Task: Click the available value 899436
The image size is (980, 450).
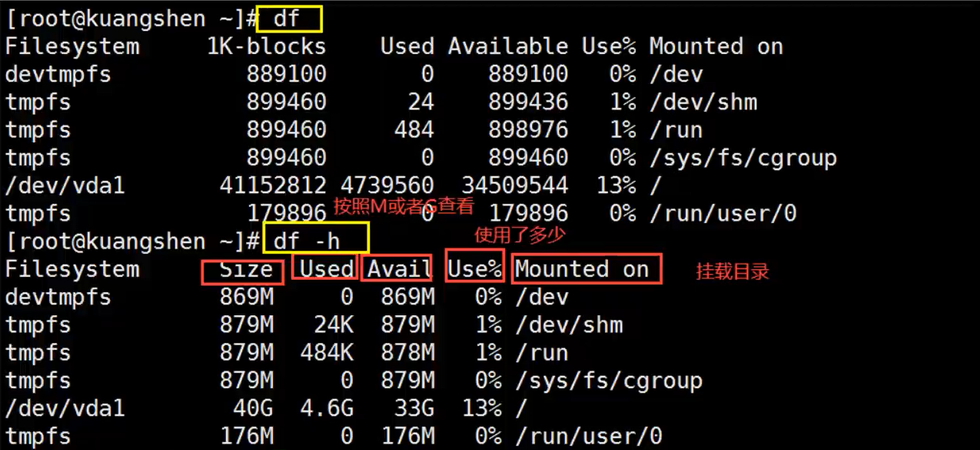Action: pyautogui.click(x=528, y=102)
